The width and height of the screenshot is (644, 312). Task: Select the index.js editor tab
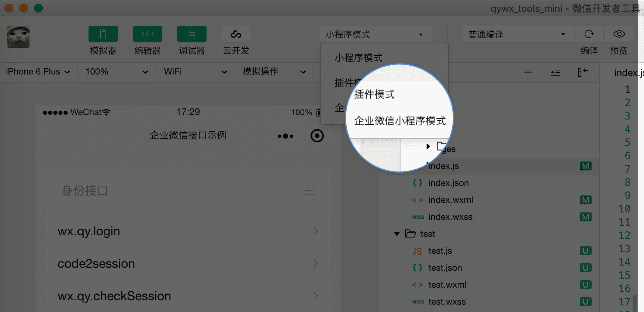(629, 73)
